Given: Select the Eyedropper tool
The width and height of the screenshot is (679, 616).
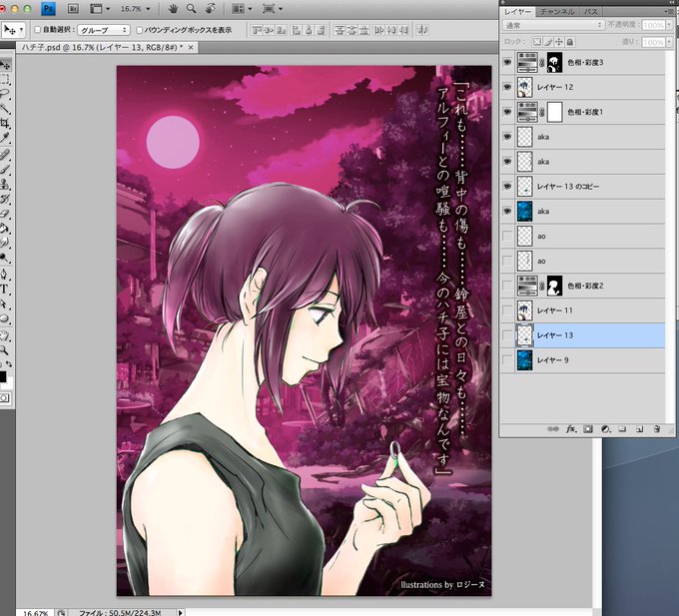Looking at the screenshot, I should (5, 138).
